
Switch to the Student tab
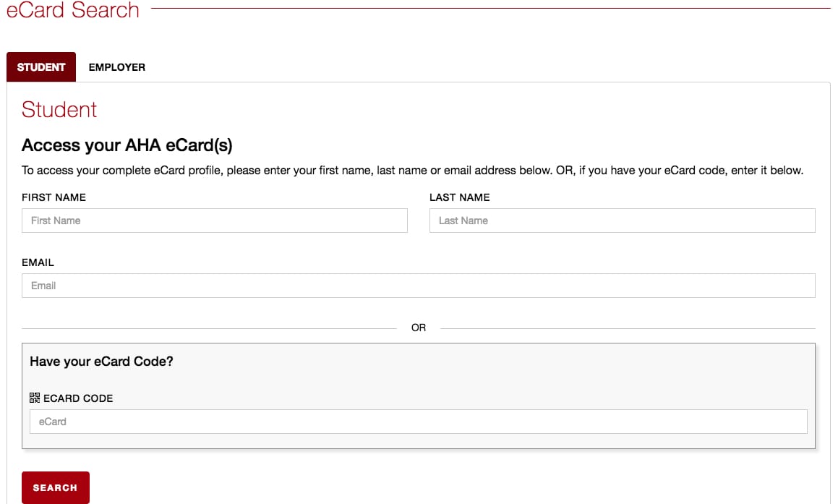[x=41, y=67]
